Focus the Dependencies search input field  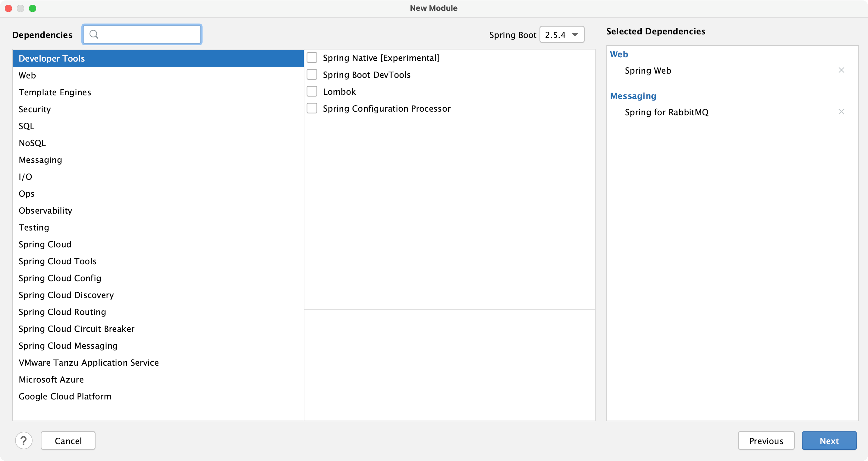pyautogui.click(x=142, y=34)
